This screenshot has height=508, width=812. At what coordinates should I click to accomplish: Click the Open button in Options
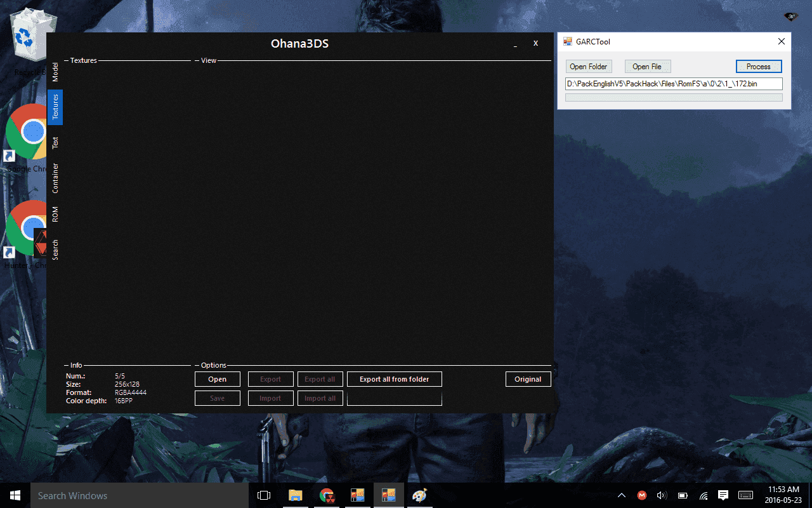tap(218, 379)
